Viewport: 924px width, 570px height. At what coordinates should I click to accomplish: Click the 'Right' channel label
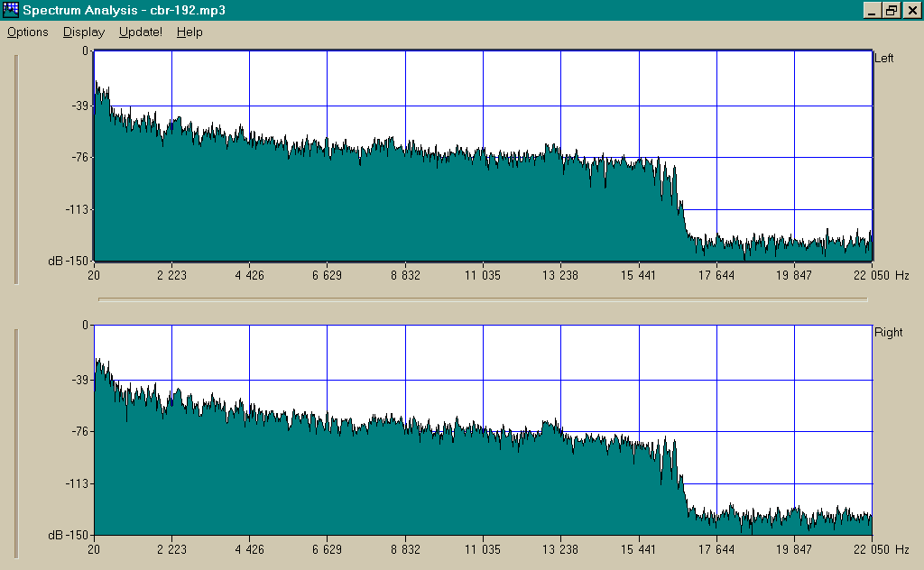click(888, 332)
